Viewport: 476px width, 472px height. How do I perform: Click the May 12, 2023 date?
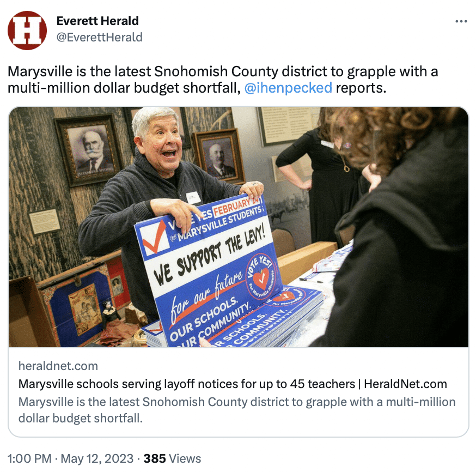97,458
